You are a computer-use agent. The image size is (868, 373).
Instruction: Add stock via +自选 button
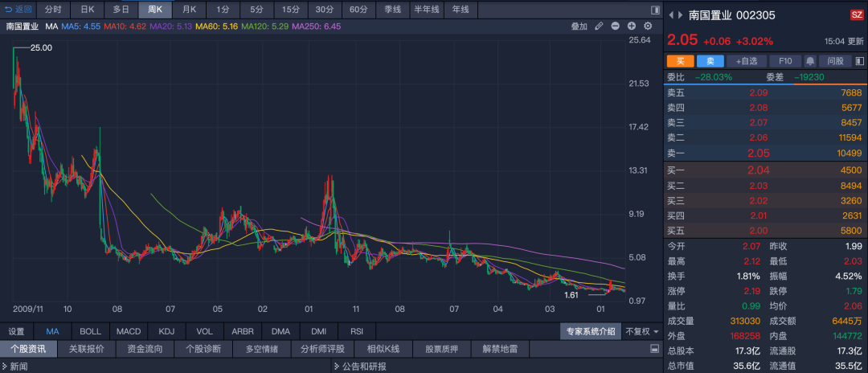[747, 61]
